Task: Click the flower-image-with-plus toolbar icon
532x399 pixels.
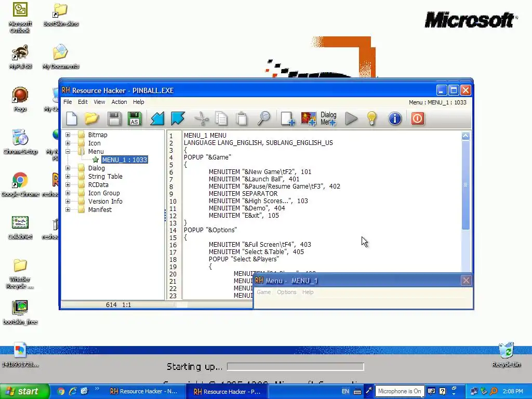Action: [x=309, y=119]
